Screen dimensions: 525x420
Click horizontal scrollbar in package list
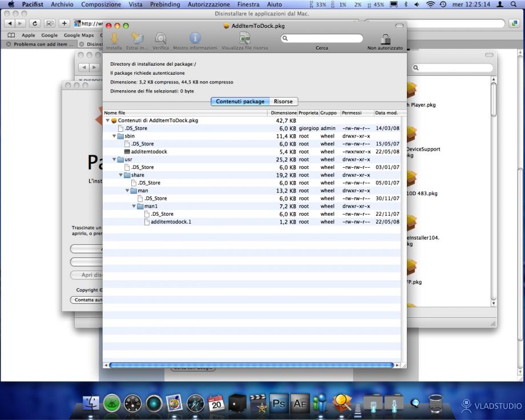(251, 365)
